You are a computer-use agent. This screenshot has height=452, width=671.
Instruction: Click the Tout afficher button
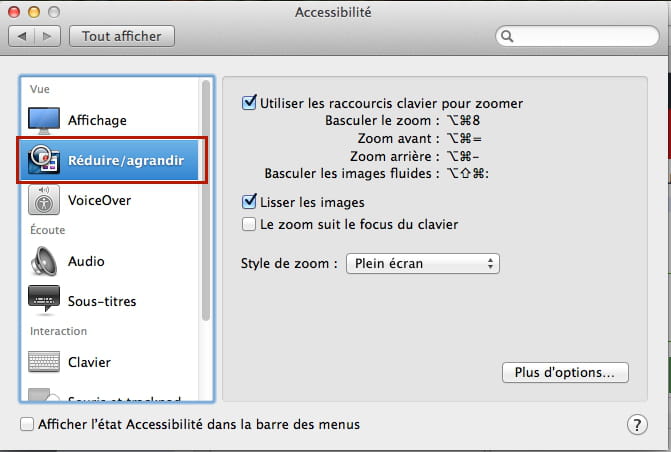122,36
